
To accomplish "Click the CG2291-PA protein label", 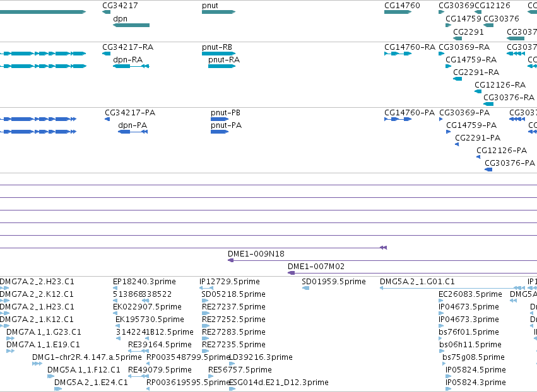I will tap(478, 138).
